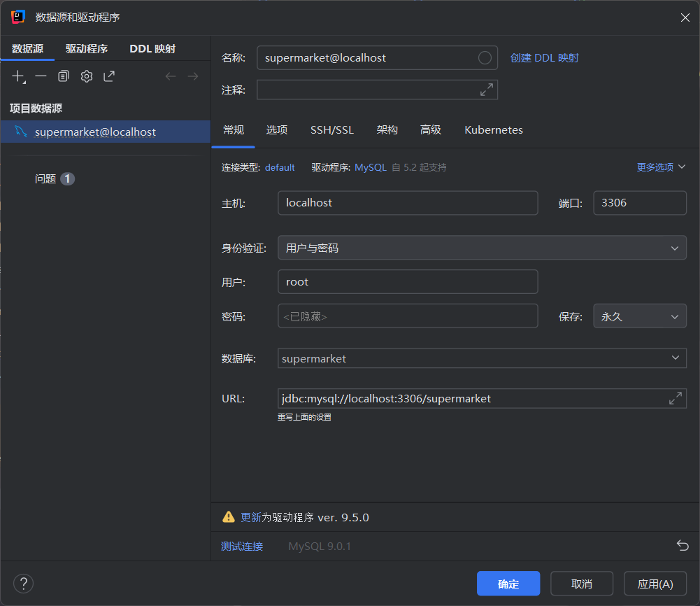
Task: Duplicate the data source using copy icon
Action: [x=64, y=76]
